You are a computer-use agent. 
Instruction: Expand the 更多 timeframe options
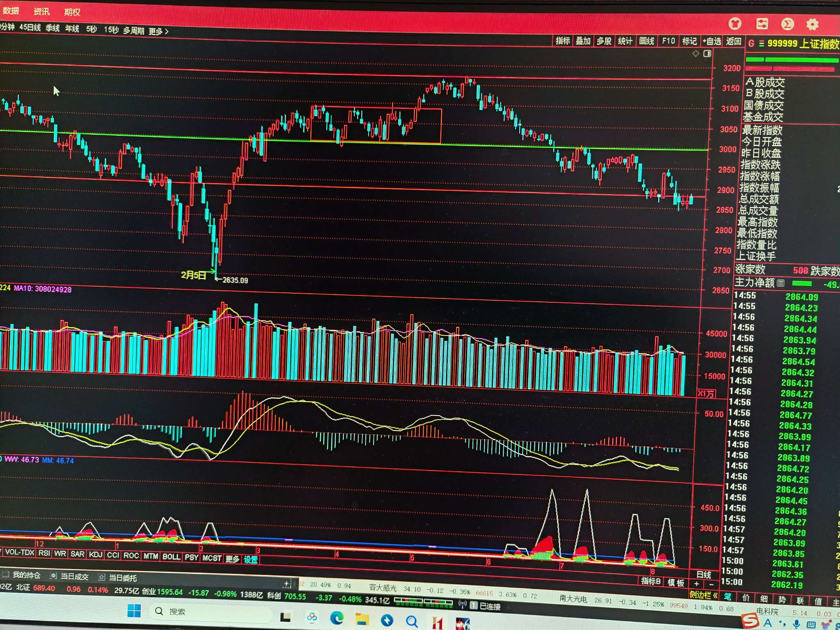[158, 32]
